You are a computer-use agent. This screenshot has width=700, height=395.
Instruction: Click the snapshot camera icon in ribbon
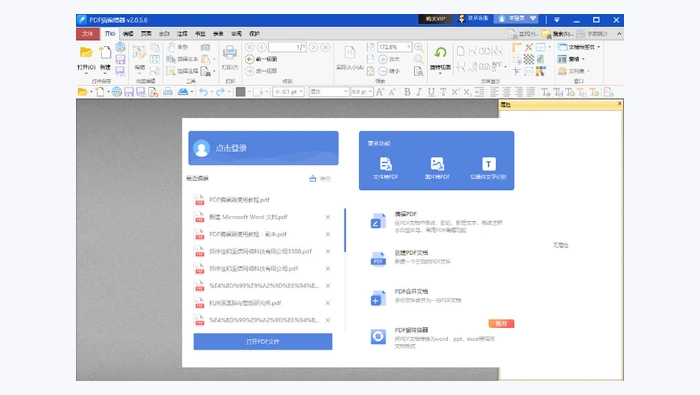pyautogui.click(x=205, y=47)
